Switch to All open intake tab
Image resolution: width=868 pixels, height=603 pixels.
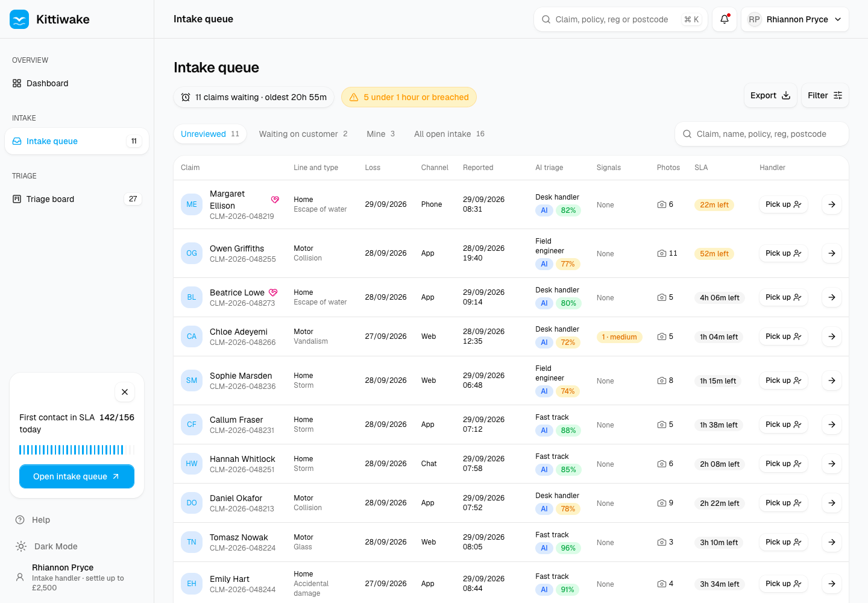tap(449, 134)
